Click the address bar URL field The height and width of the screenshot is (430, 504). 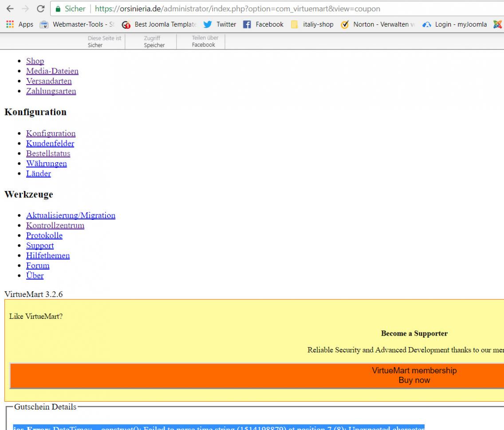pos(266,9)
